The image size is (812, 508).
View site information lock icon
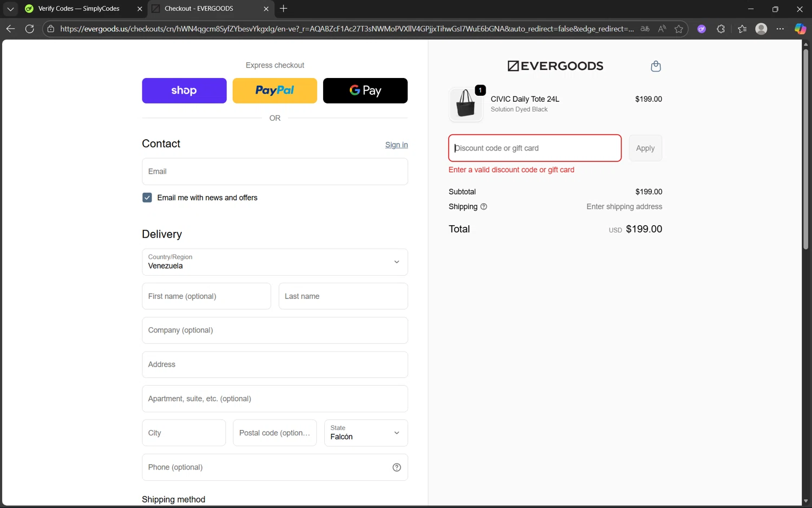[x=51, y=29]
